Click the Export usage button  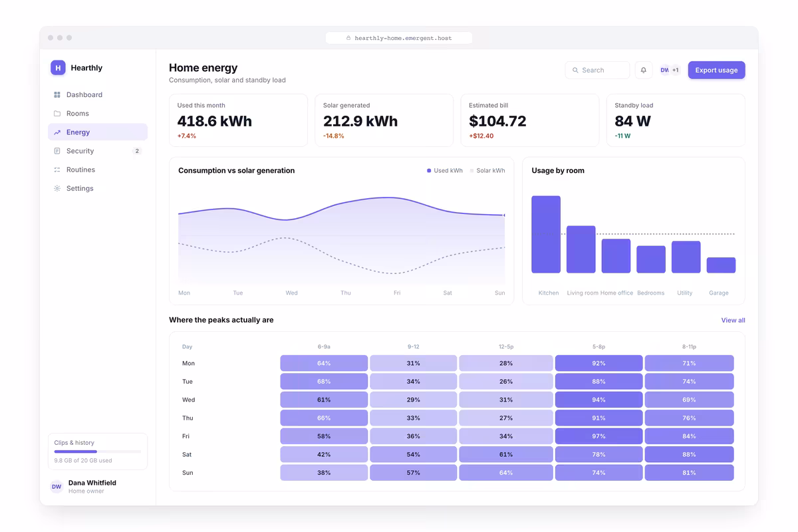pos(716,70)
